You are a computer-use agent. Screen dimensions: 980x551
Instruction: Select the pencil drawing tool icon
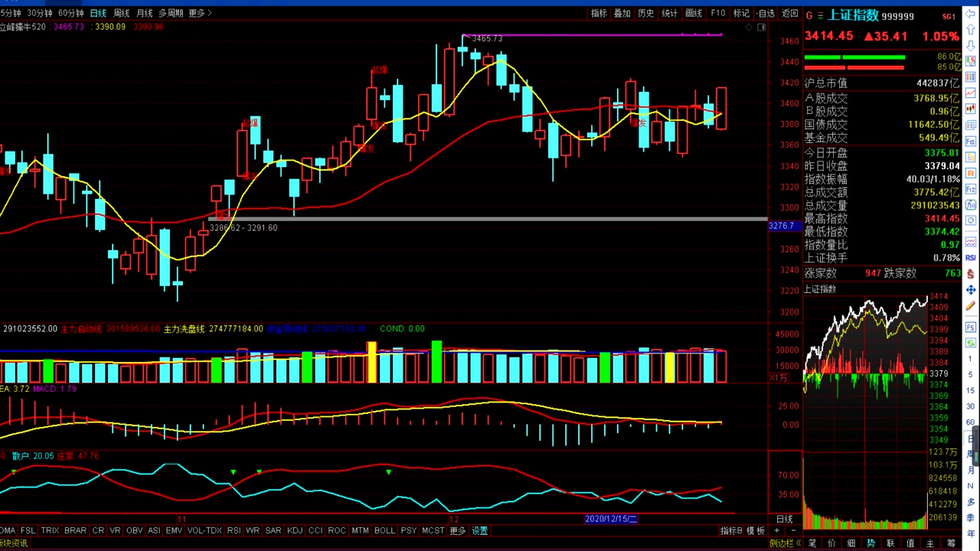pyautogui.click(x=970, y=305)
